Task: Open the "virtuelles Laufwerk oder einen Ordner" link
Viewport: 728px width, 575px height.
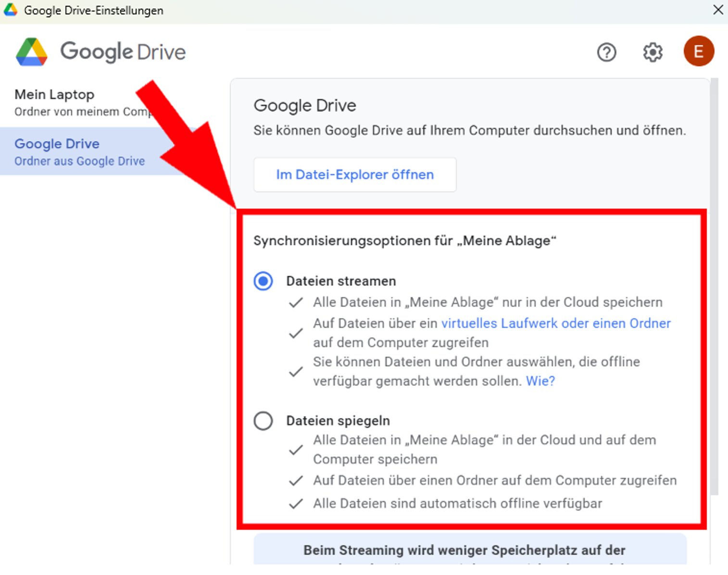Action: pyautogui.click(x=556, y=323)
